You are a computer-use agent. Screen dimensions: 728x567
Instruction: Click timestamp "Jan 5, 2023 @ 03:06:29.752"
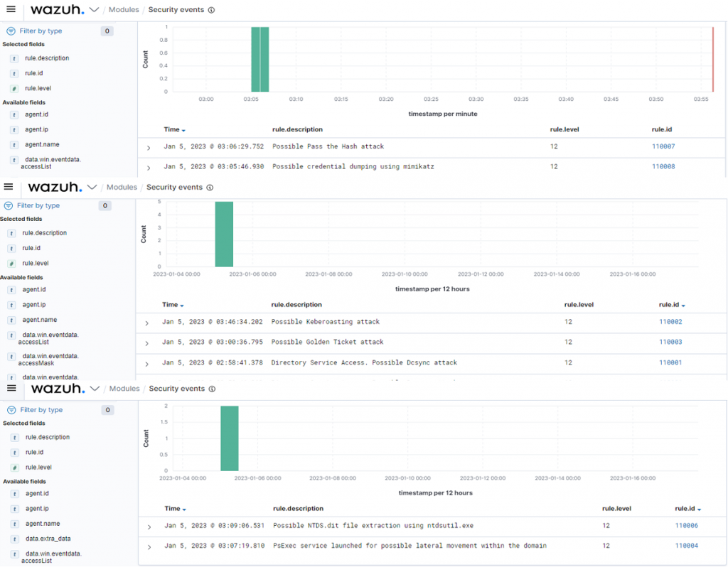pos(213,146)
